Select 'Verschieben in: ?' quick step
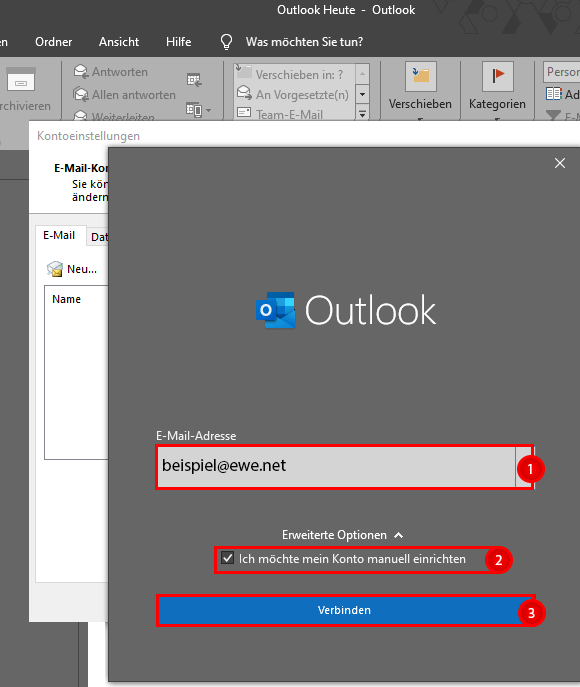580x687 pixels. (296, 74)
